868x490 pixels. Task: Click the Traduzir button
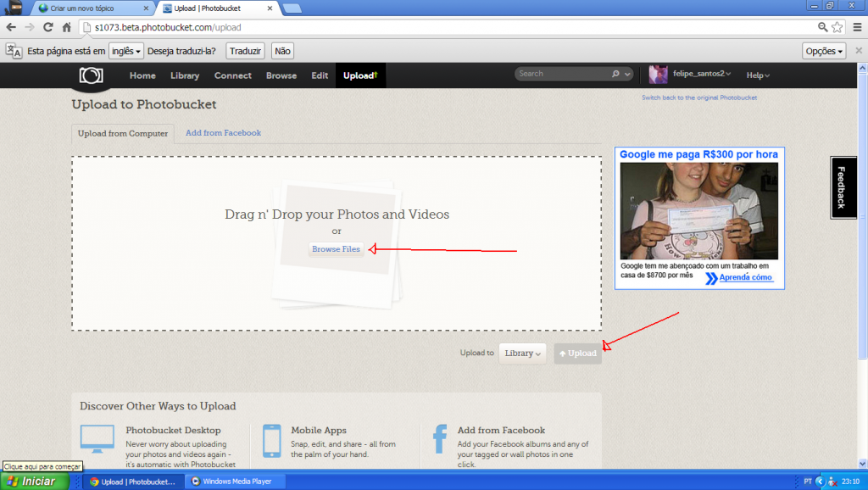[245, 51]
